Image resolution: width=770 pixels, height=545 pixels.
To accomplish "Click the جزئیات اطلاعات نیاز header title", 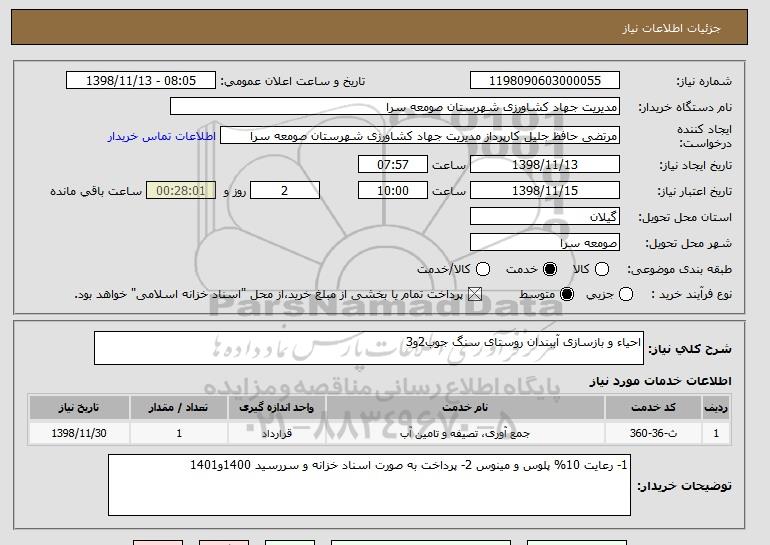I will point(671,28).
